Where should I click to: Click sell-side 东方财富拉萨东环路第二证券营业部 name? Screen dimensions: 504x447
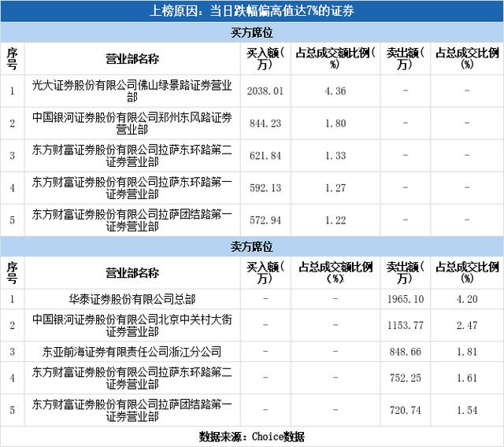(132, 378)
